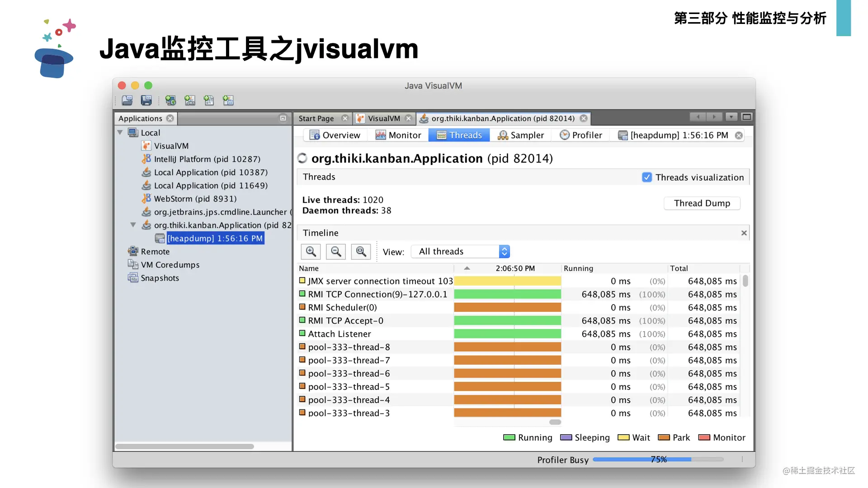The width and height of the screenshot is (868, 488).
Task: Sort by the Name column arrow
Action: click(x=467, y=268)
